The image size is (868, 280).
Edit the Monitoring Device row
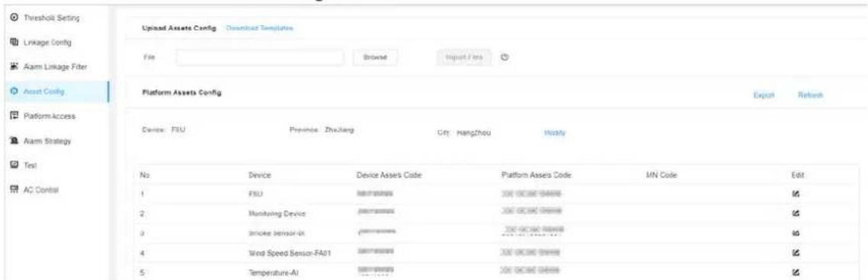point(796,213)
